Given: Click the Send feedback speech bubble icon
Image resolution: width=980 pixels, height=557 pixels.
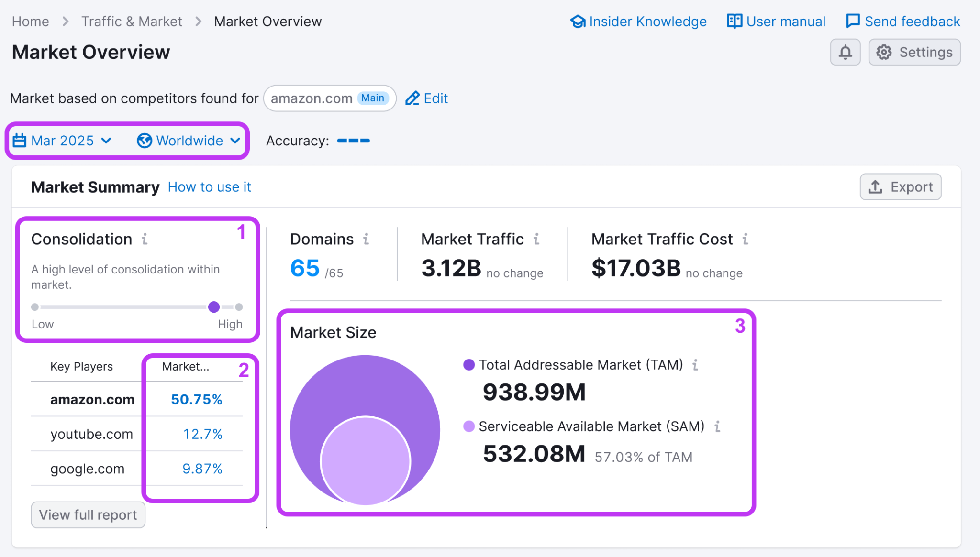Looking at the screenshot, I should point(853,21).
